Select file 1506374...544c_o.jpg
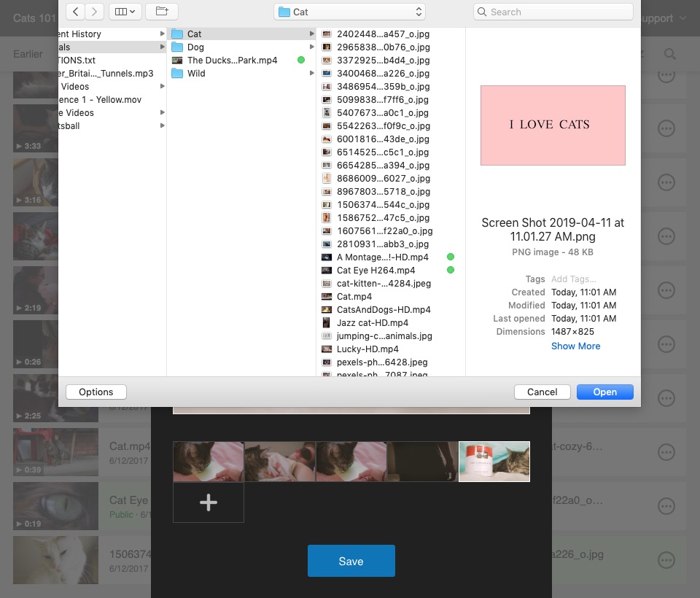 click(x=391, y=204)
